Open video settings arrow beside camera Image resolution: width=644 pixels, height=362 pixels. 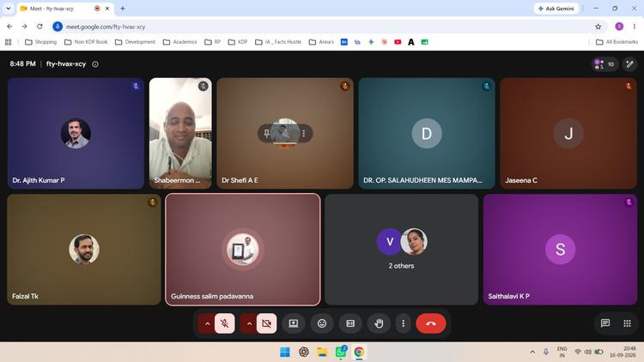[249, 323]
